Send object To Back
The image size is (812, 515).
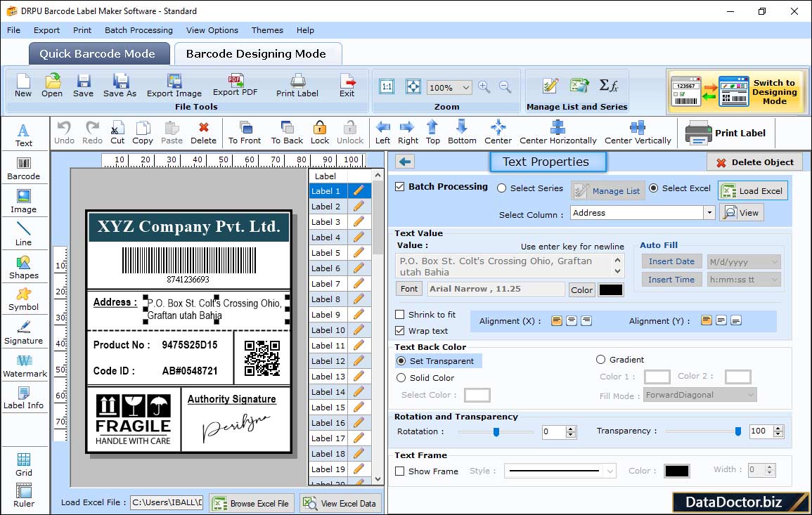tap(287, 133)
